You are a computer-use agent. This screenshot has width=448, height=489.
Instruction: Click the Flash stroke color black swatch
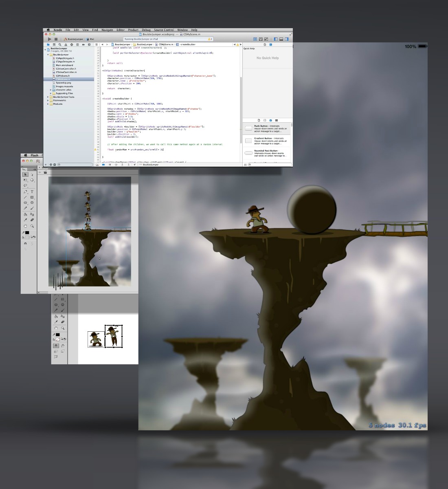[27, 233]
